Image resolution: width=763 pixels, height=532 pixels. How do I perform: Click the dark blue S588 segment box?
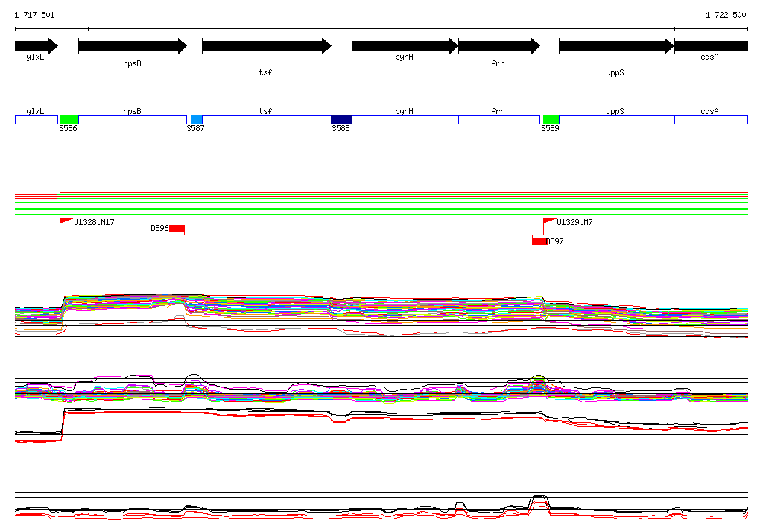tap(341, 120)
